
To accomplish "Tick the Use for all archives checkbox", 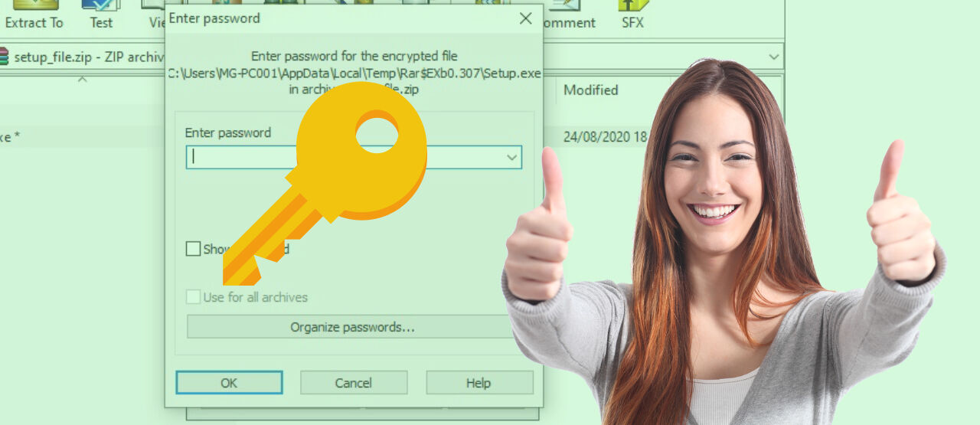I will tap(193, 297).
